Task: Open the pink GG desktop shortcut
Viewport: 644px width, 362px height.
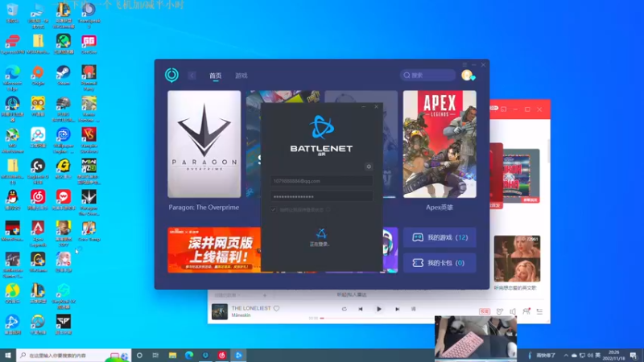Action: 89,44
